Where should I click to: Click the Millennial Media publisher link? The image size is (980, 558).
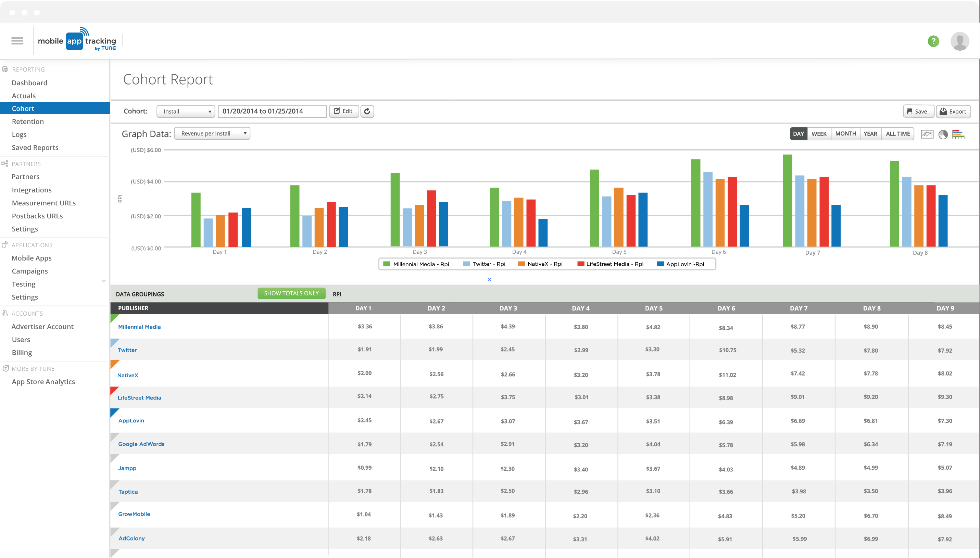[x=139, y=327]
